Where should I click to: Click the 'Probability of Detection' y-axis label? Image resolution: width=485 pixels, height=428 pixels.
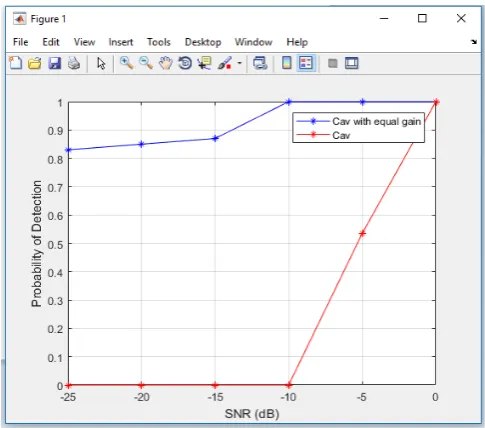click(37, 243)
